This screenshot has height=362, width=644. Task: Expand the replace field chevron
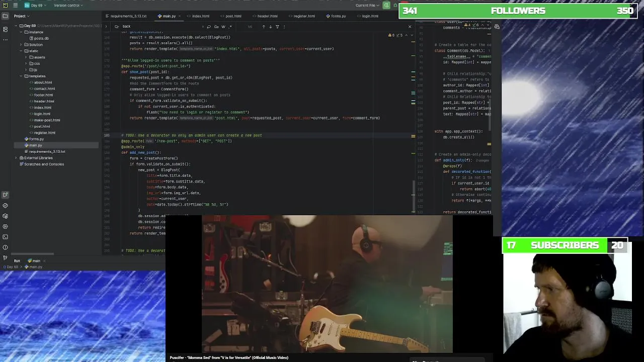coord(107,27)
